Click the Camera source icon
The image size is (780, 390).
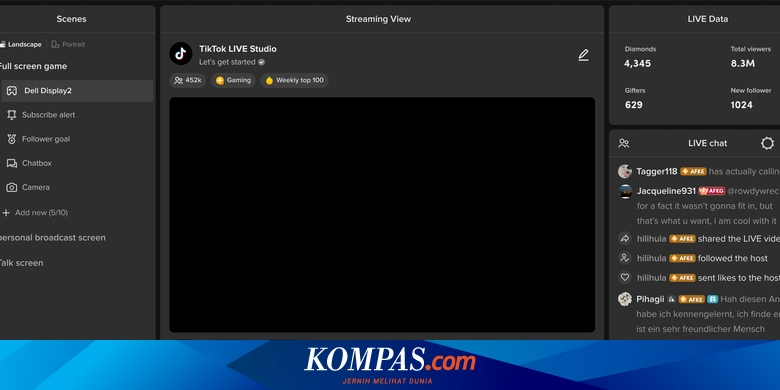[x=11, y=188]
